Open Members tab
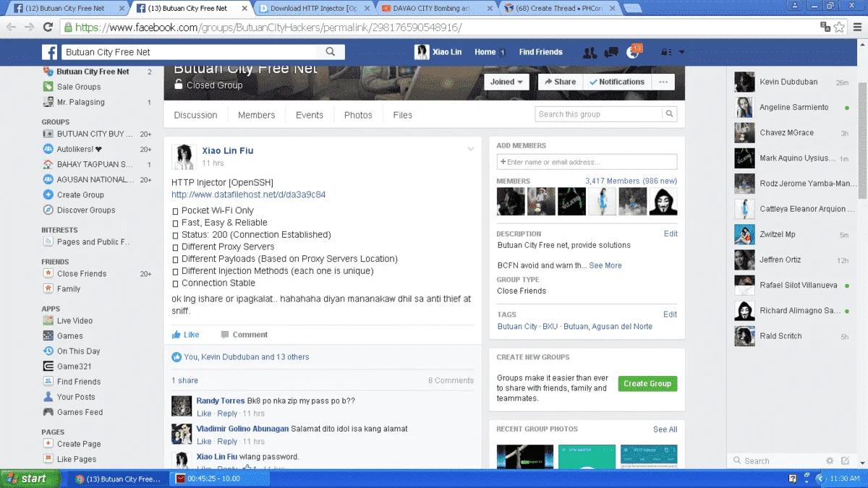This screenshot has height=488, width=868. pyautogui.click(x=257, y=115)
